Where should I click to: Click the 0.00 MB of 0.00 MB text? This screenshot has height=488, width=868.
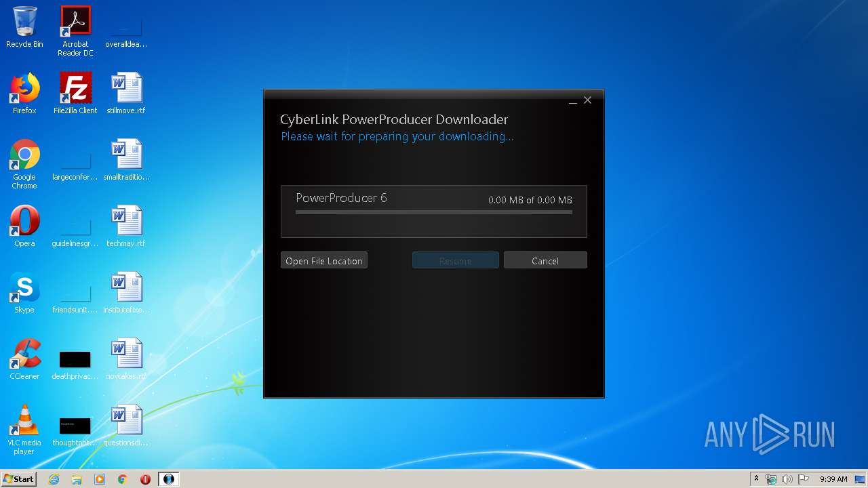coord(530,200)
